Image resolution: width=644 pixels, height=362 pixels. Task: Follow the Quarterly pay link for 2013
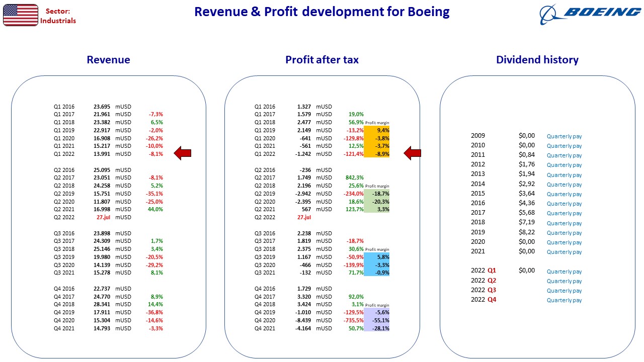pos(564,175)
